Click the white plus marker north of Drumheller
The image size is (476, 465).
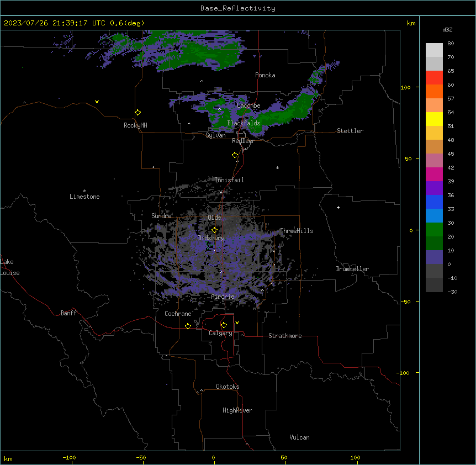click(338, 207)
